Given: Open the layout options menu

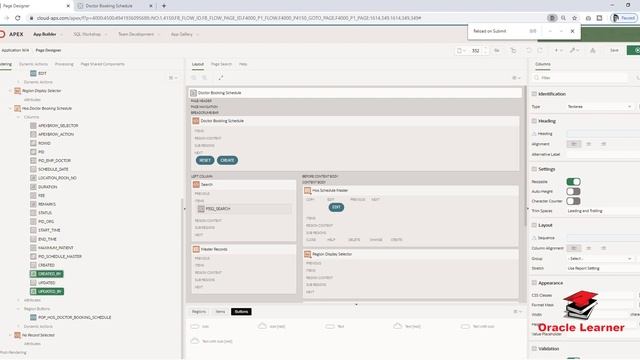Looking at the screenshot, I should pyautogui.click(x=516, y=78).
